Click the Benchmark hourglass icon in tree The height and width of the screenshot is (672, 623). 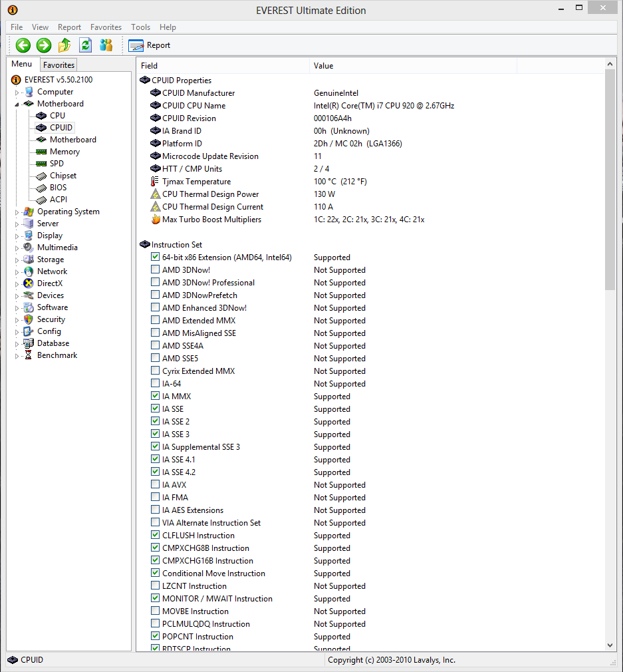pos(29,355)
